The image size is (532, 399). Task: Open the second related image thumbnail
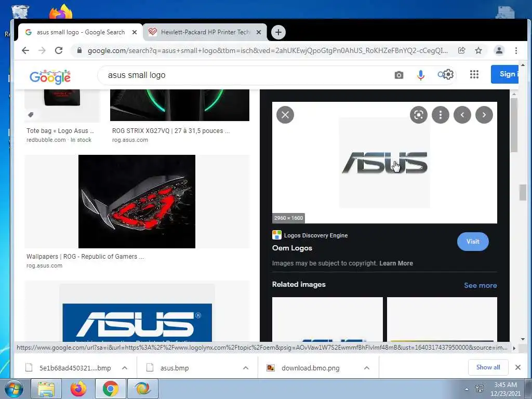pos(442,320)
